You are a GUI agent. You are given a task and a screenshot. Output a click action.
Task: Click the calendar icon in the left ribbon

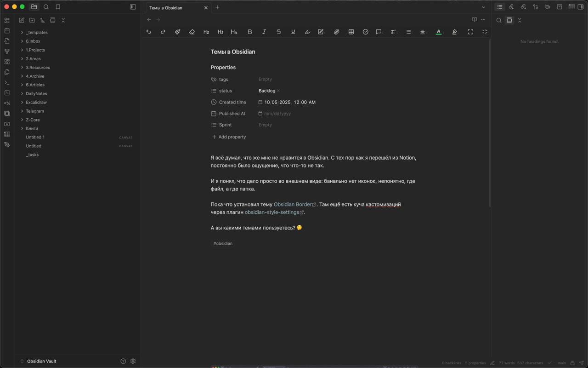point(7,30)
